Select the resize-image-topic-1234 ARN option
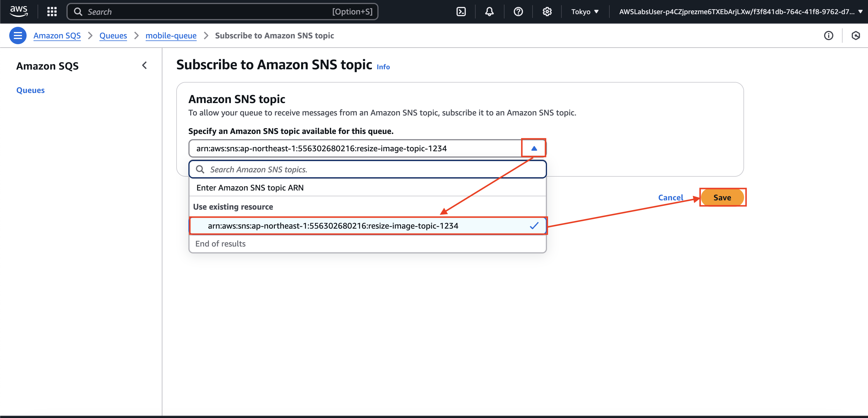 click(x=333, y=225)
